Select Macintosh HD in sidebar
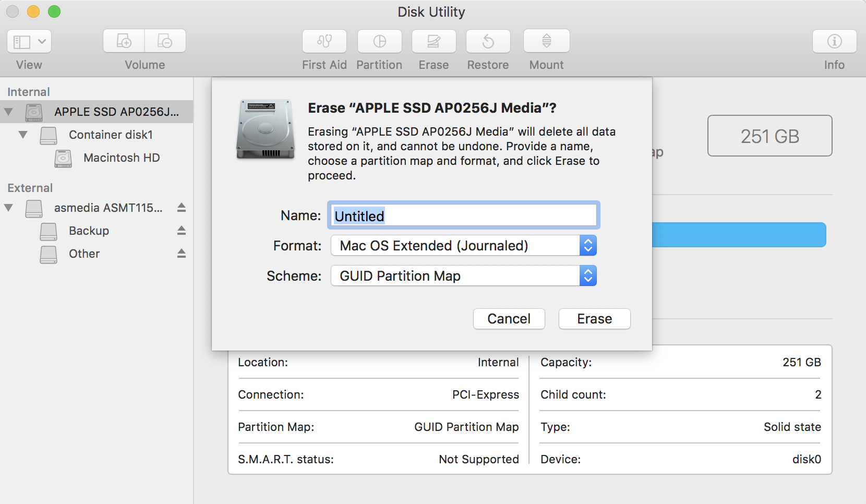The width and height of the screenshot is (866, 504). point(121,158)
